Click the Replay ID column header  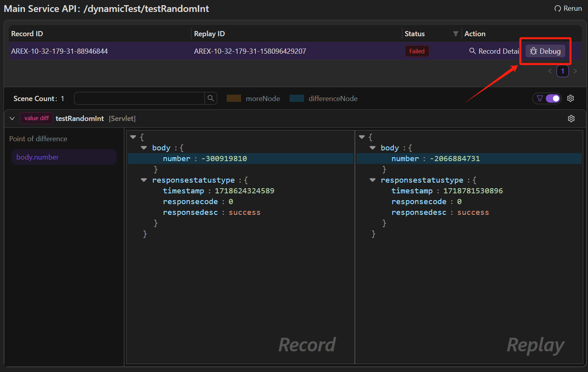pyautogui.click(x=209, y=34)
